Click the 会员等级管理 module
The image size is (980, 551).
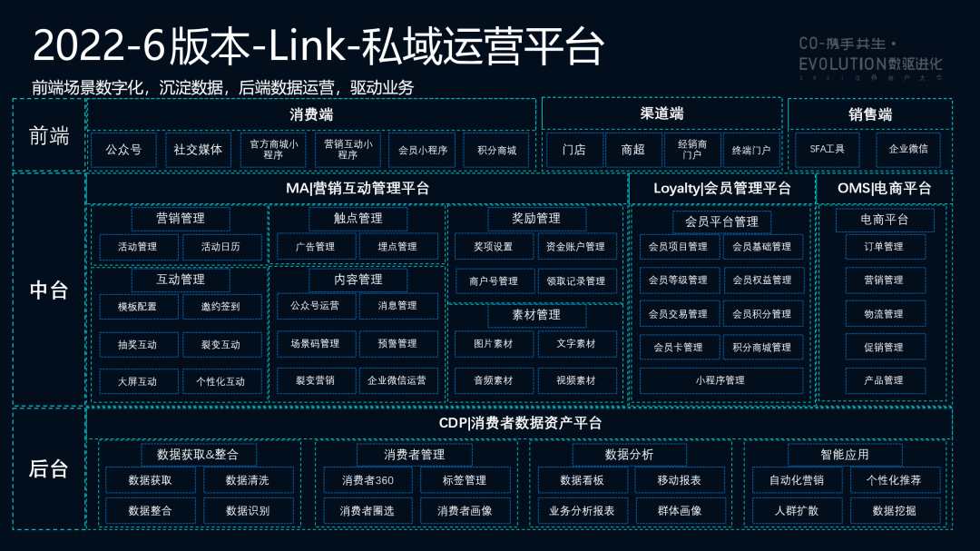click(678, 280)
